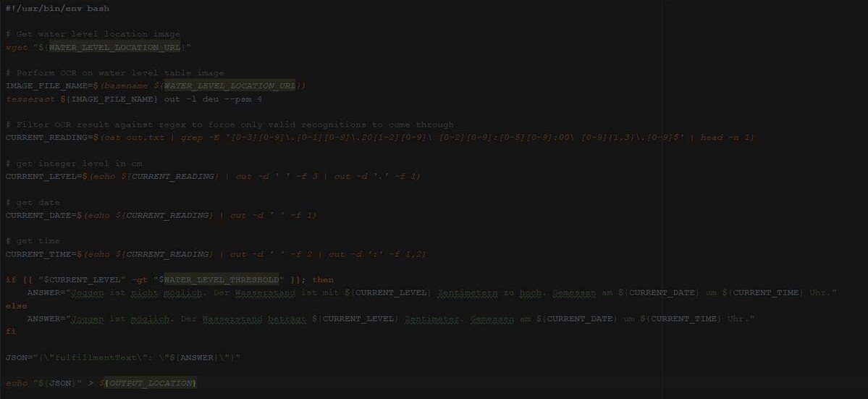
Task: Click the 'head -n 1' command
Action: tap(725, 138)
